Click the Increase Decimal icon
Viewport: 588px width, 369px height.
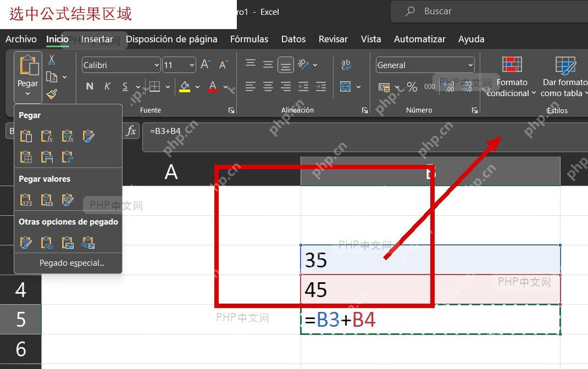click(449, 87)
